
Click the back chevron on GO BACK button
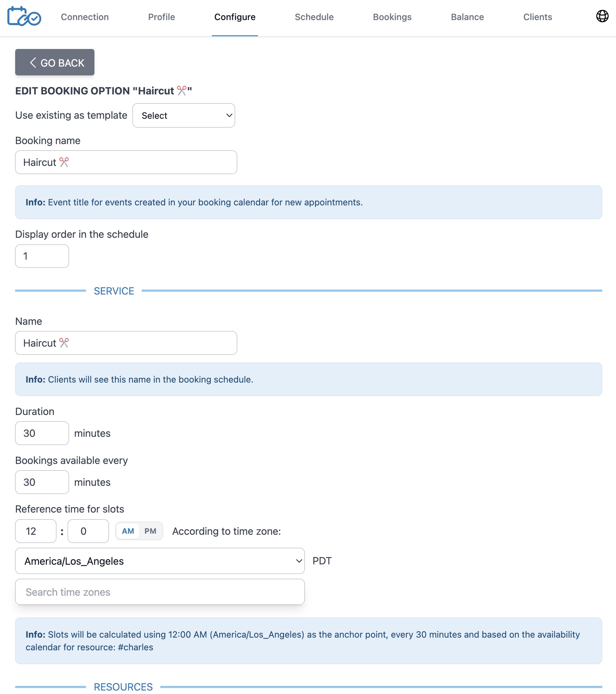33,62
